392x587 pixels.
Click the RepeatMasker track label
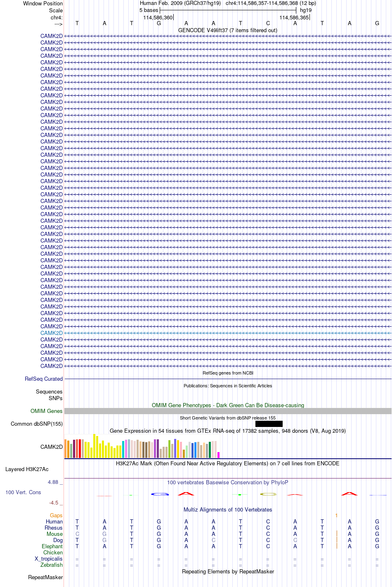pos(45,577)
